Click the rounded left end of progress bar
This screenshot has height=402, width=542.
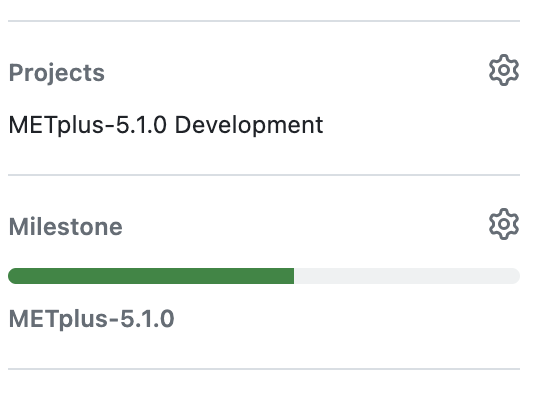tap(14, 276)
